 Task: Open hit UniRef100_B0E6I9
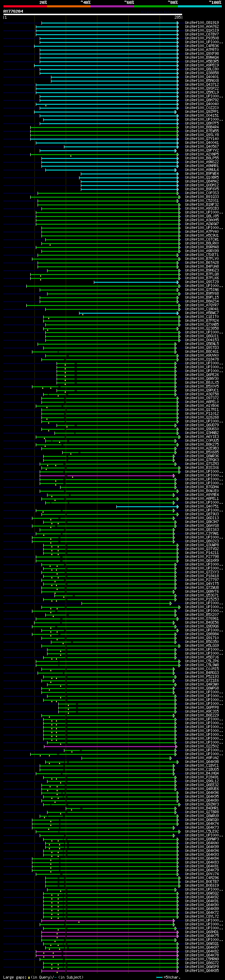tap(202, 885)
